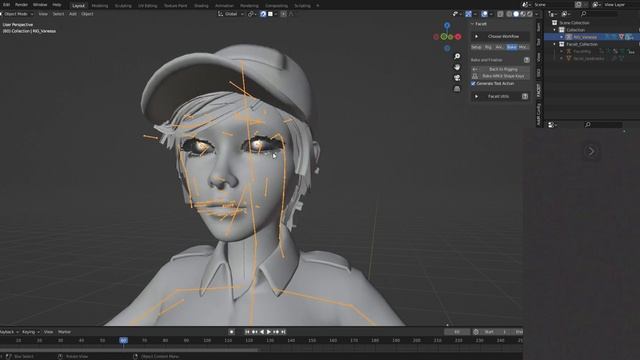Click the blue Z axis gizmo circle
Viewport: 640px width, 360px height.
[x=447, y=26]
